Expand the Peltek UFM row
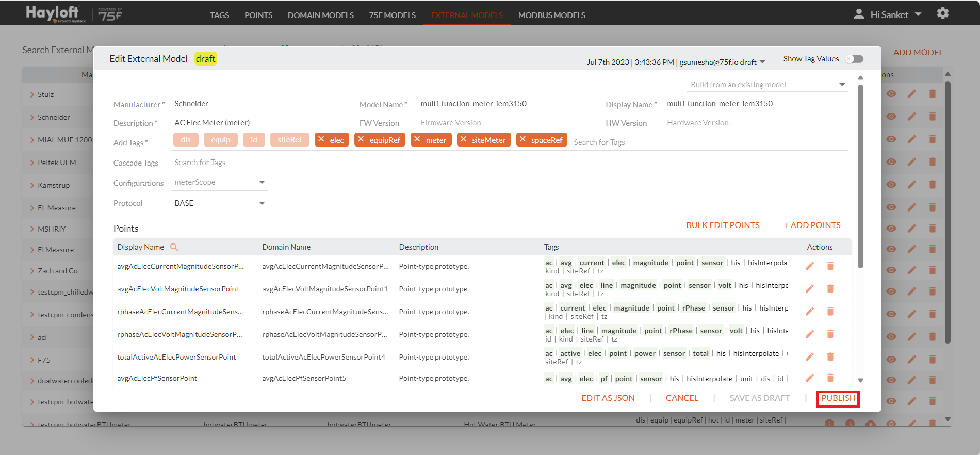Screen dimensions: 980x455 coord(32,163)
